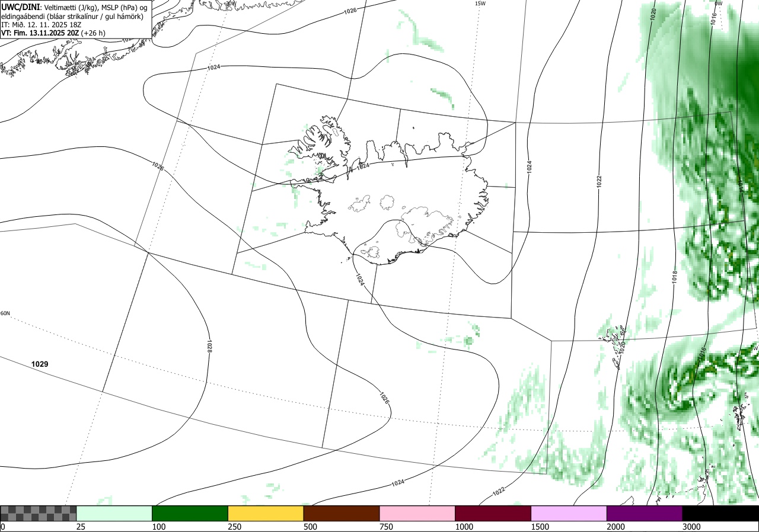Click the "2000" legend scale value

pyautogui.click(x=616, y=527)
